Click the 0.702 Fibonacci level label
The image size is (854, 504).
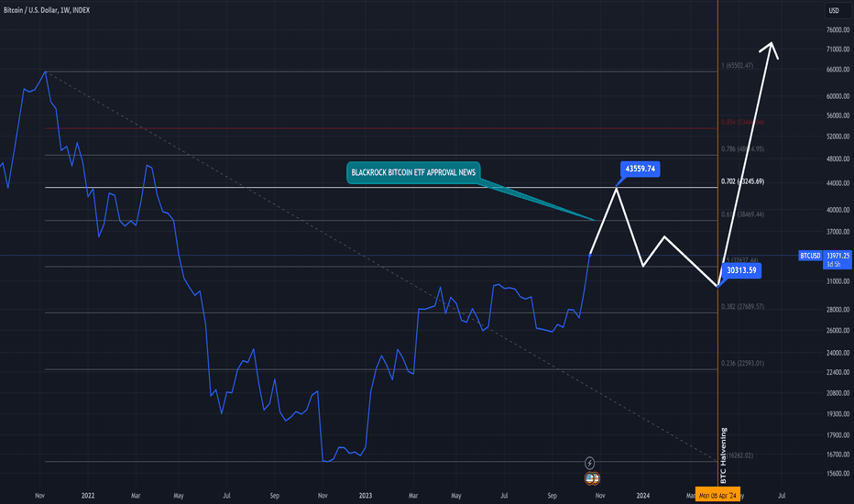pyautogui.click(x=742, y=181)
